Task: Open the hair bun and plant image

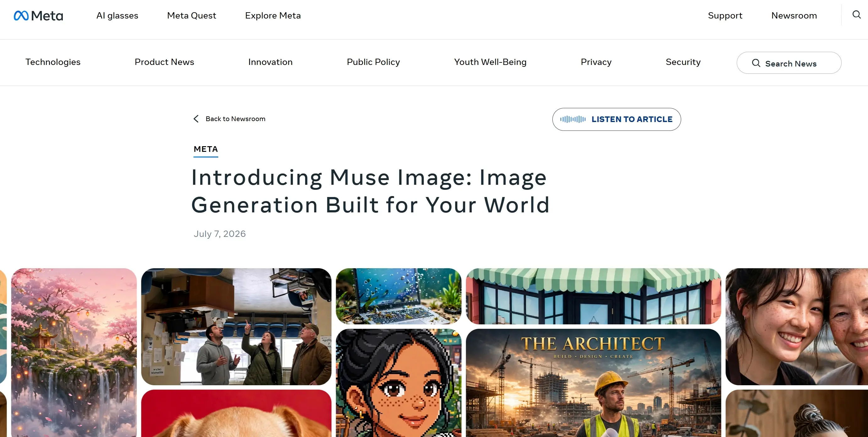Action: tap(797, 413)
